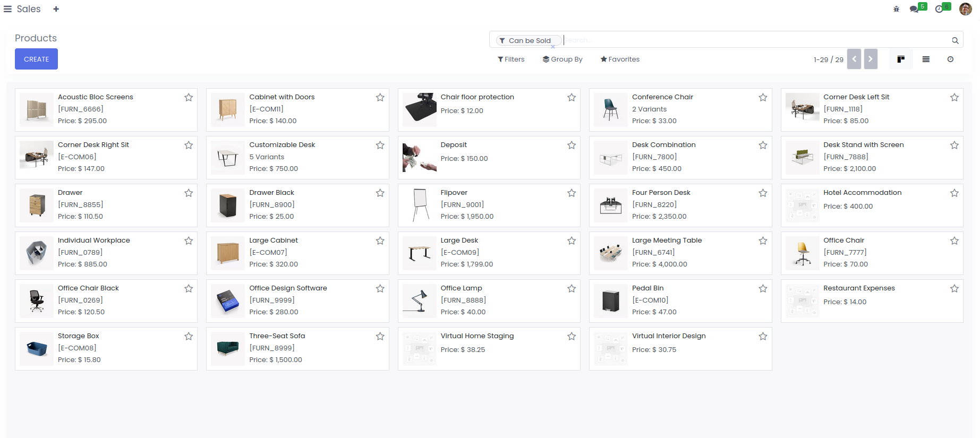Screen dimensions: 980x438
Task: Favorite the Acoustic Bloc Screens product
Action: pyautogui.click(x=189, y=98)
